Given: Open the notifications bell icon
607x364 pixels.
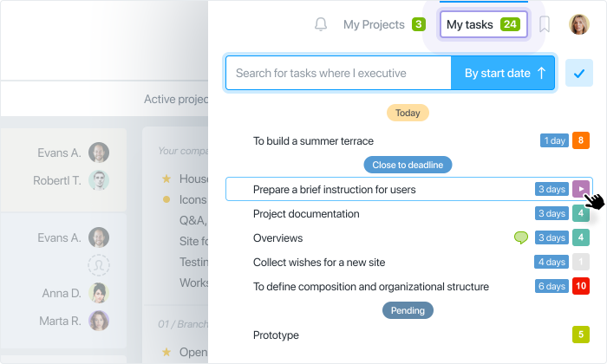Looking at the screenshot, I should point(321,24).
